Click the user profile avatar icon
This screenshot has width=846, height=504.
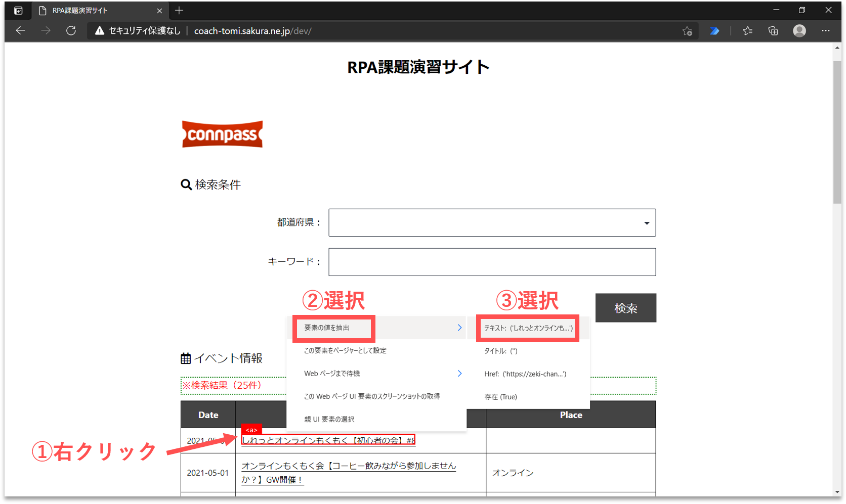(x=799, y=31)
